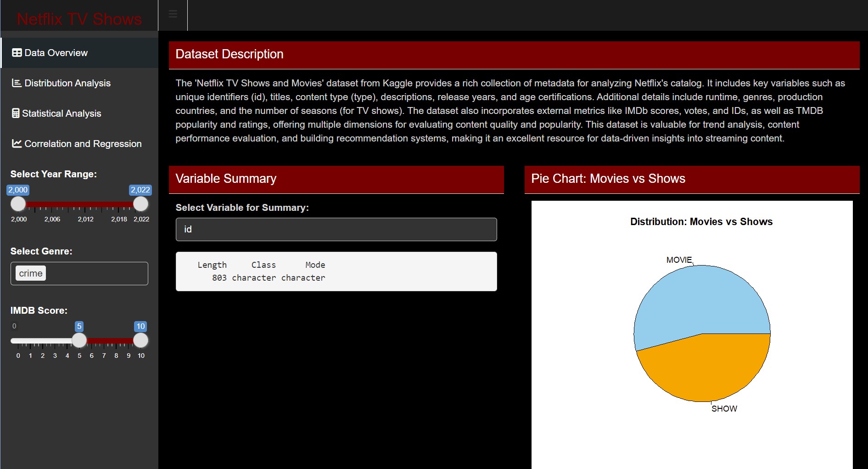The width and height of the screenshot is (868, 469).
Task: Open the Distribution Analysis tab
Action: 67,83
